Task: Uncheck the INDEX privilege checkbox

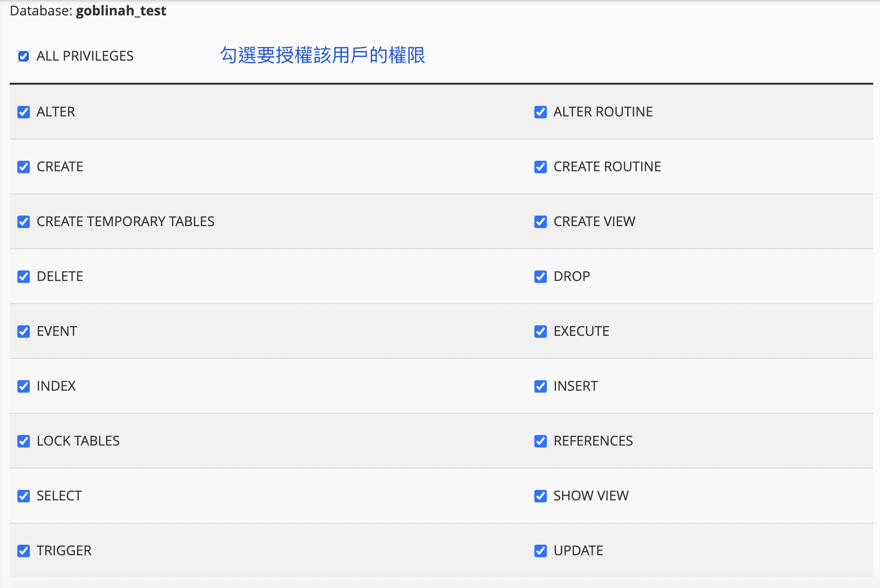Action: (x=23, y=386)
